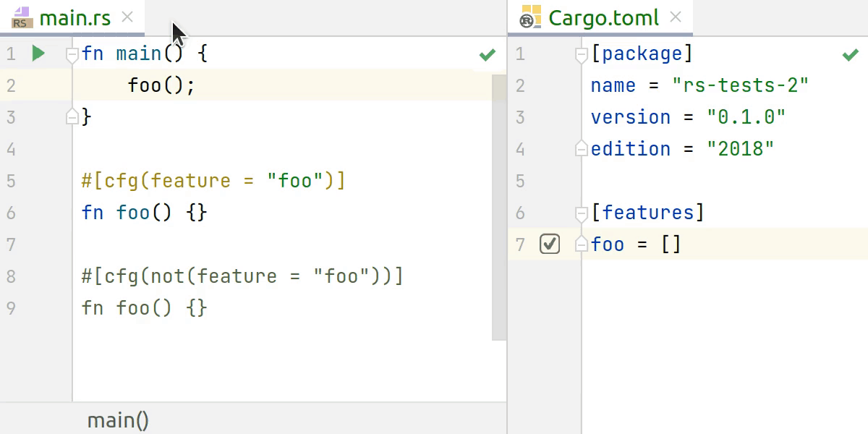Run main function via green gutter arrow

[38, 54]
